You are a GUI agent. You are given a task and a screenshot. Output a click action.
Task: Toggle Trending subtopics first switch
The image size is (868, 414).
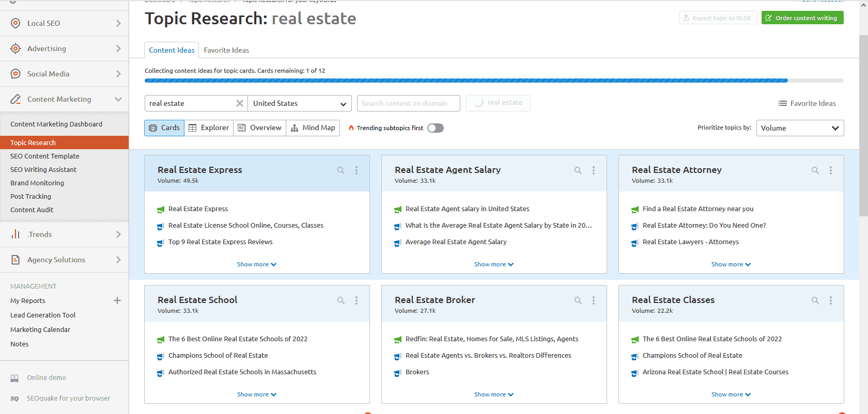[x=435, y=128]
